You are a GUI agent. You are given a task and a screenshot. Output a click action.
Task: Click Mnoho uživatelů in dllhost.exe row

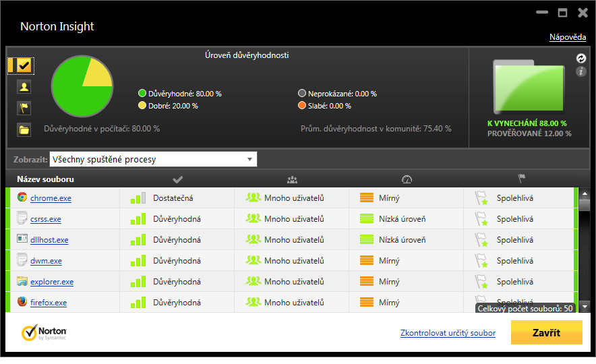click(x=294, y=240)
